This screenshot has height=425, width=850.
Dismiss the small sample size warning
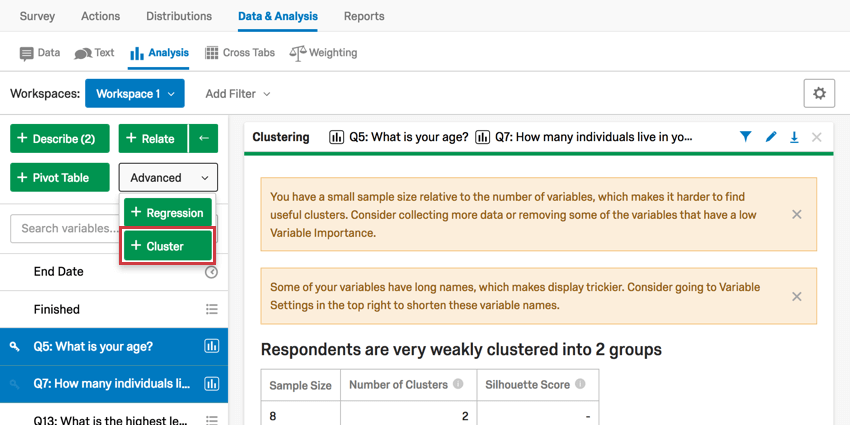tap(796, 214)
